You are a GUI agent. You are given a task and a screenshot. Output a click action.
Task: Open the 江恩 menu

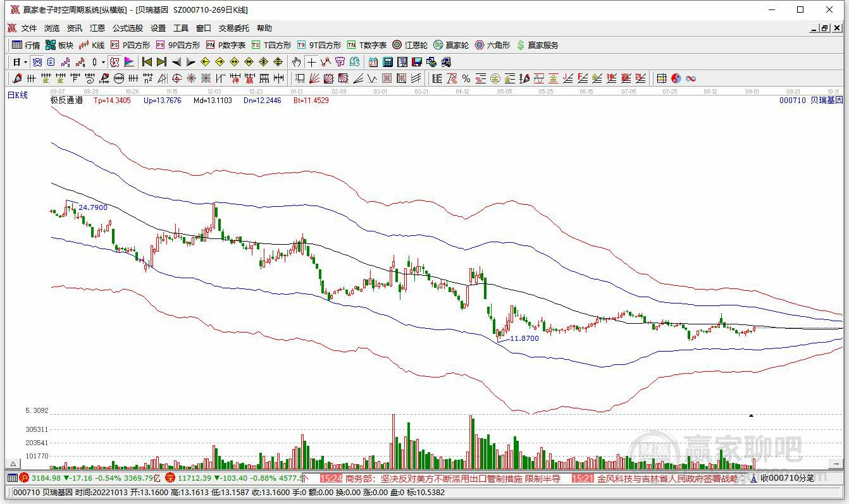(x=97, y=28)
